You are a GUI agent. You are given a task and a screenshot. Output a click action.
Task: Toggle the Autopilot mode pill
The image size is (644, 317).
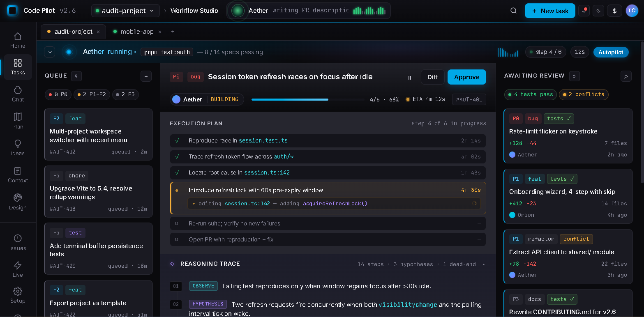coord(611,52)
